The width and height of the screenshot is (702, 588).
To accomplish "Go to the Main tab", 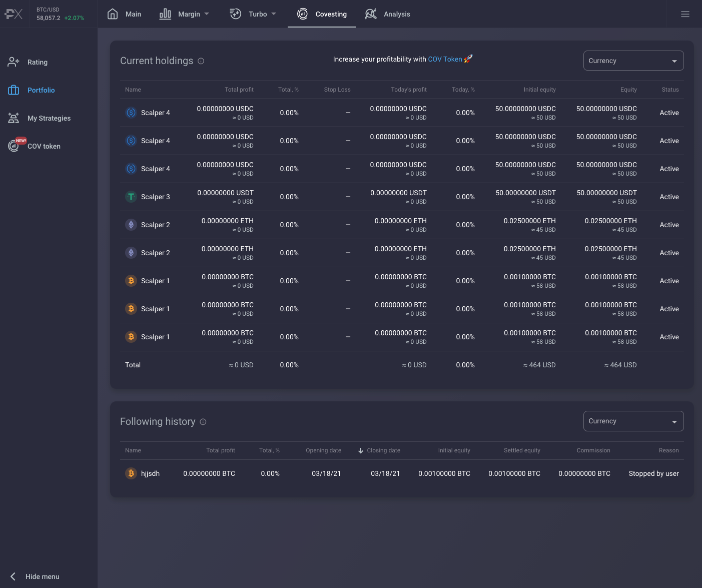I will 124,14.
